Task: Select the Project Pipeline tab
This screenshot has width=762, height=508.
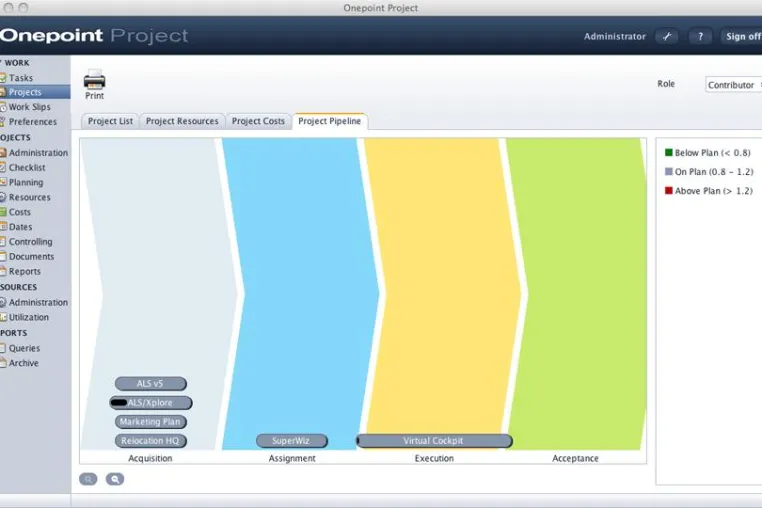Action: click(329, 121)
